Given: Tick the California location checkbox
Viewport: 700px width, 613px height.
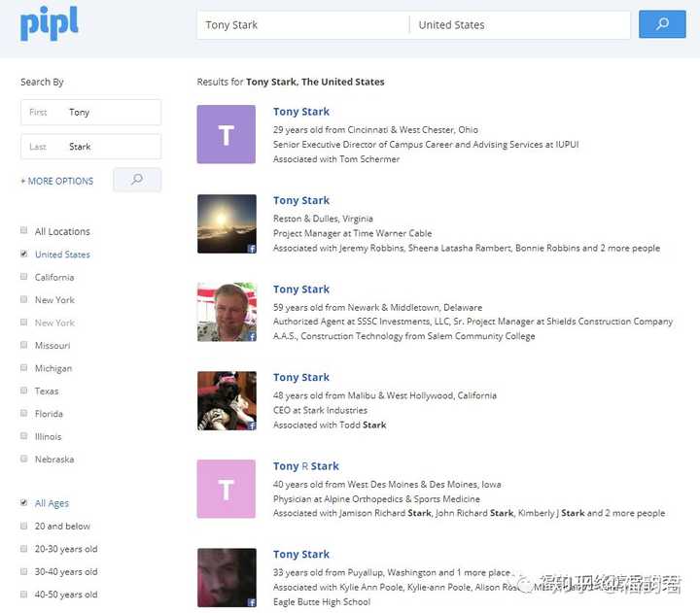Looking at the screenshot, I should [24, 276].
